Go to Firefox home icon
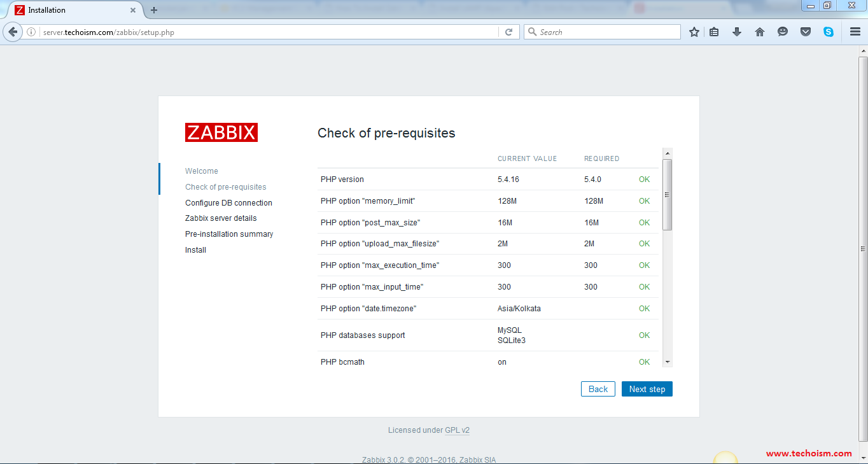868x464 pixels. [x=760, y=32]
